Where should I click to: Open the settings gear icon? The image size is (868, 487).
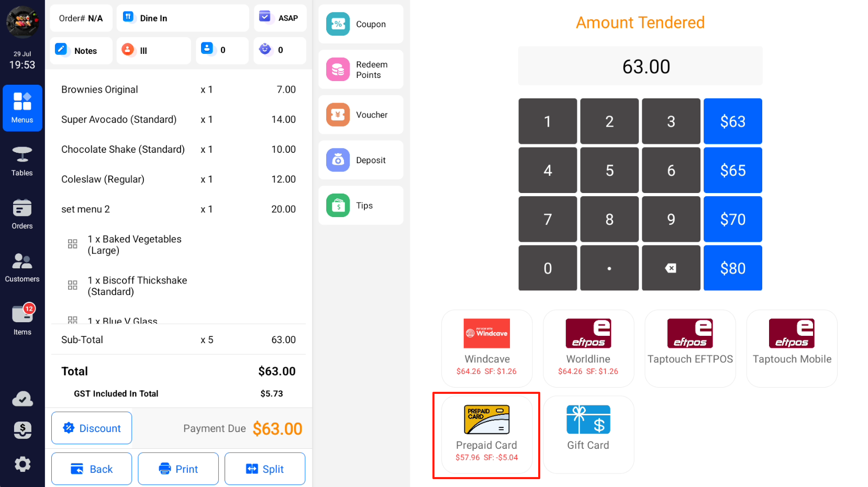22,464
